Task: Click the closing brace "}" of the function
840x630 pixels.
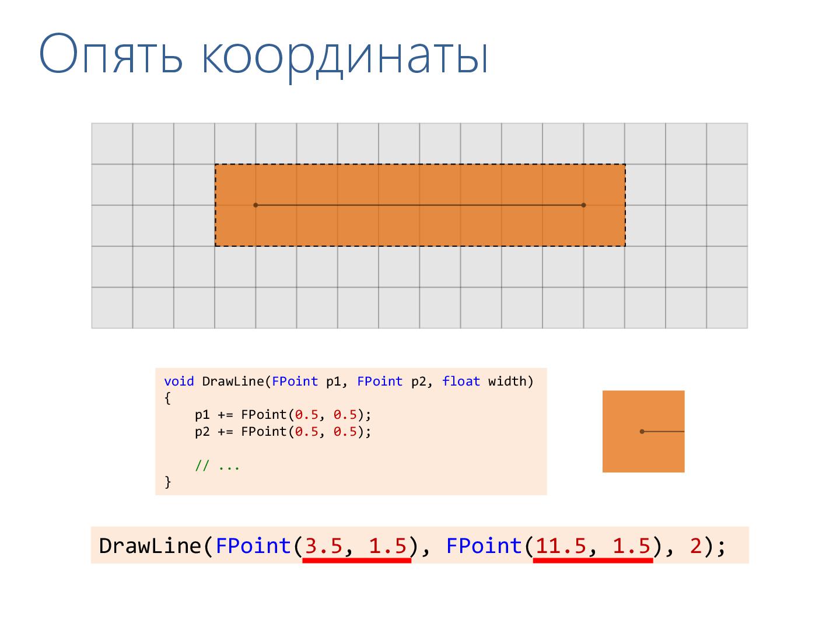Action: point(168,482)
